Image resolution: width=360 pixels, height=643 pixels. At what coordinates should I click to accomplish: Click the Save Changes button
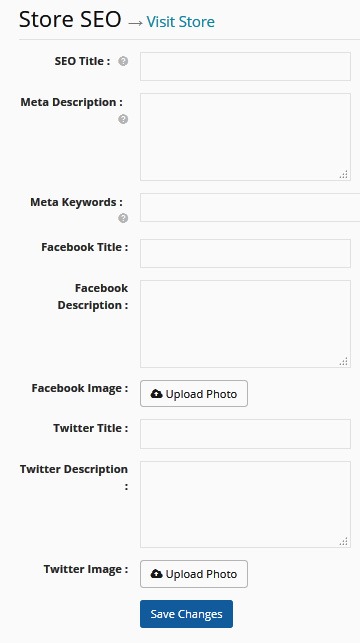tap(187, 614)
